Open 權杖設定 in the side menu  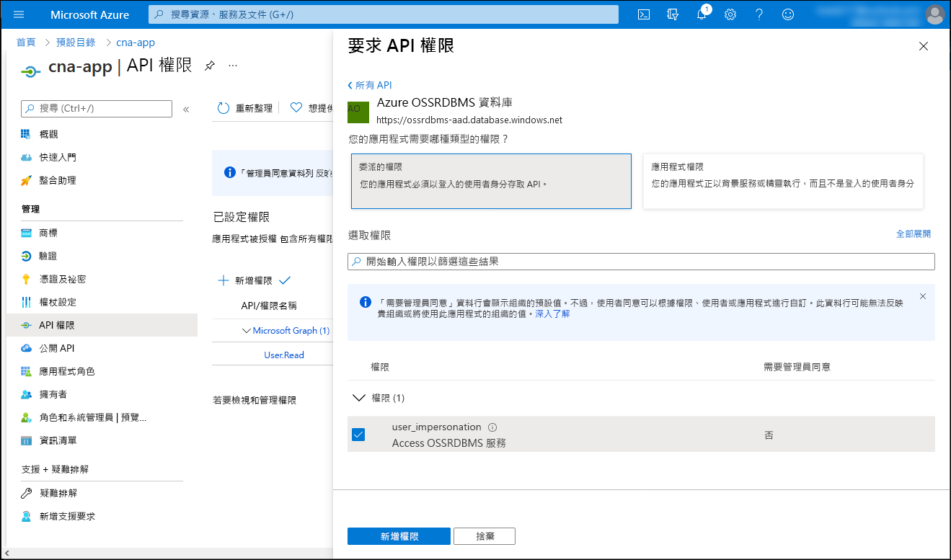pos(58,302)
